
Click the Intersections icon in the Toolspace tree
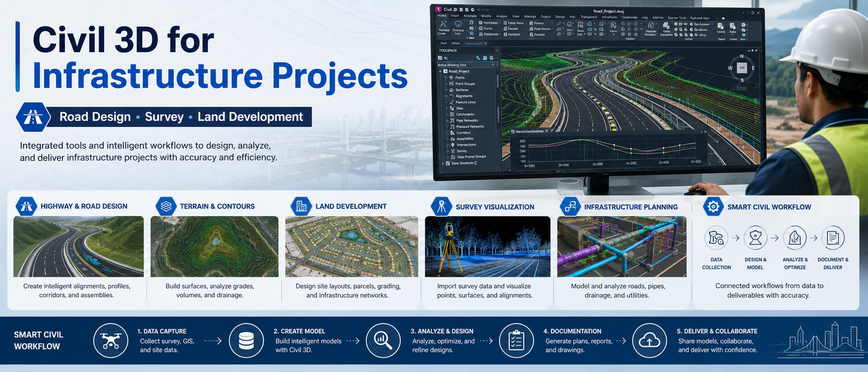[x=452, y=145]
